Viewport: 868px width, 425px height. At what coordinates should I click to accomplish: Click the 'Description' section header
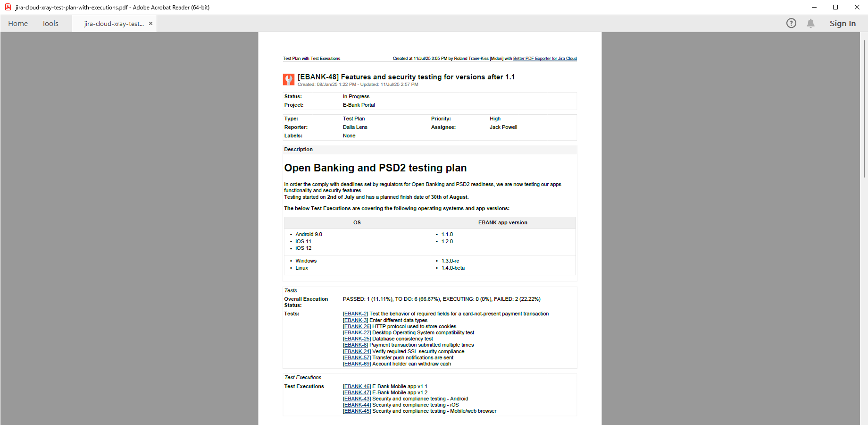[x=298, y=149]
